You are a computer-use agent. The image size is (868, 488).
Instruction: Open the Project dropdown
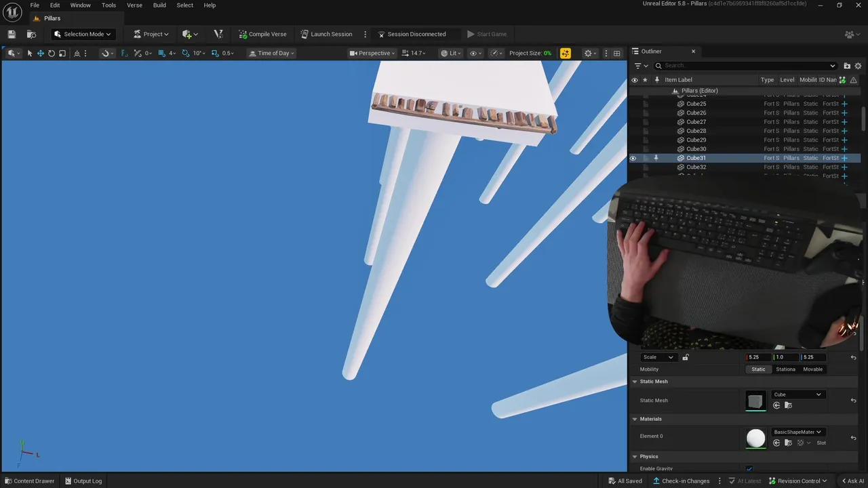(x=151, y=34)
